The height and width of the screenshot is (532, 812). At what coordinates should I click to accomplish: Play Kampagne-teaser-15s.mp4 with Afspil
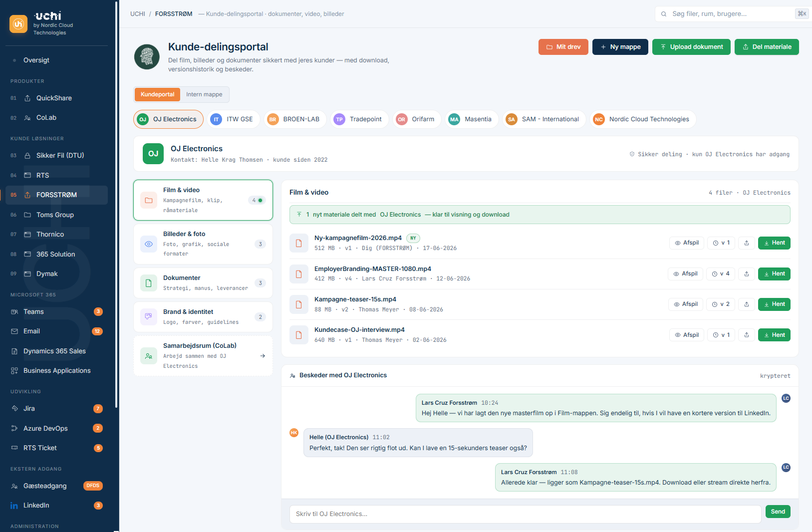pos(686,304)
